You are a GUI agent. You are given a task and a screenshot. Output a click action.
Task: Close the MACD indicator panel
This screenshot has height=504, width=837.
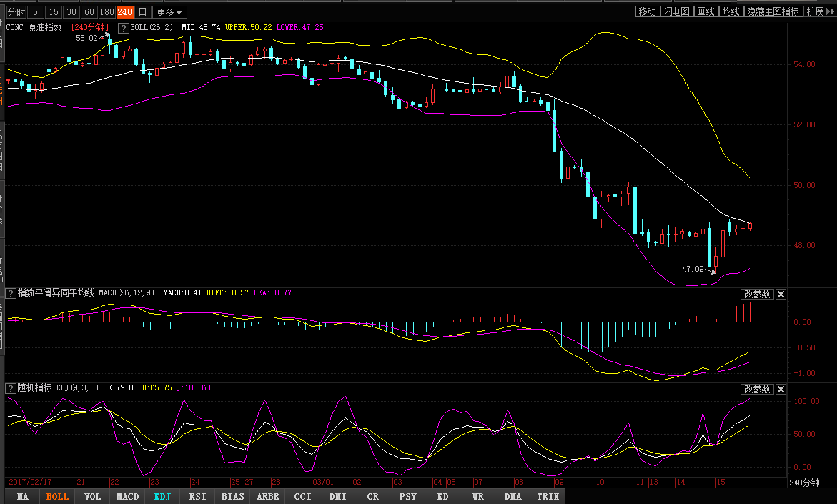[x=781, y=294]
